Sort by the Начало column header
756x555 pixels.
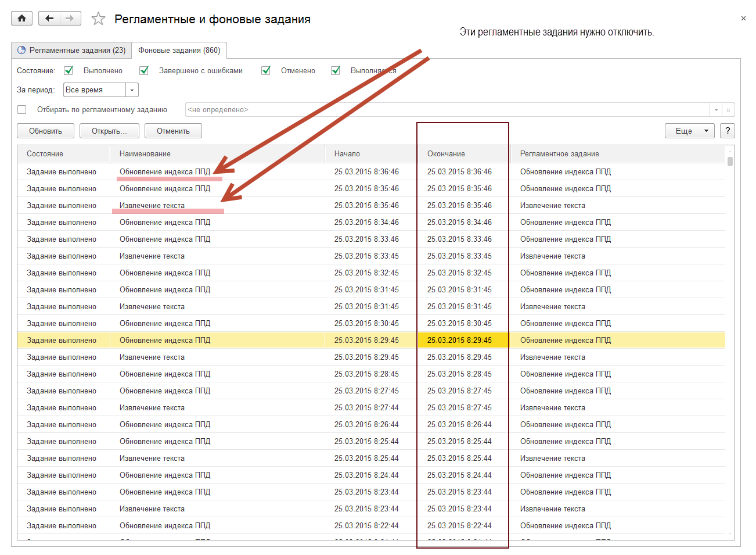click(372, 154)
